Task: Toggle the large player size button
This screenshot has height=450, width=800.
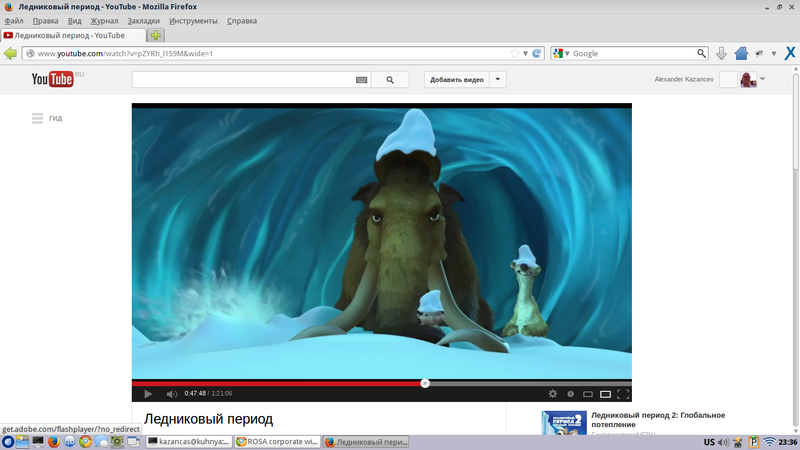Action: [x=605, y=394]
